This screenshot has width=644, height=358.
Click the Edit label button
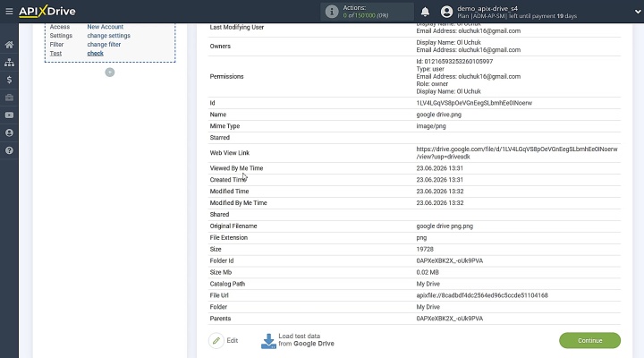(232, 340)
